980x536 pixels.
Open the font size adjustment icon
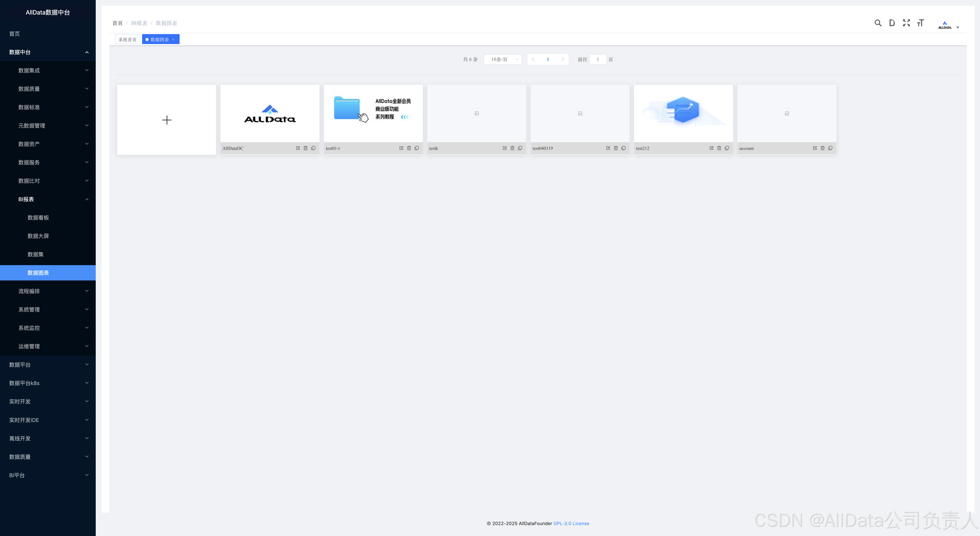[x=920, y=23]
